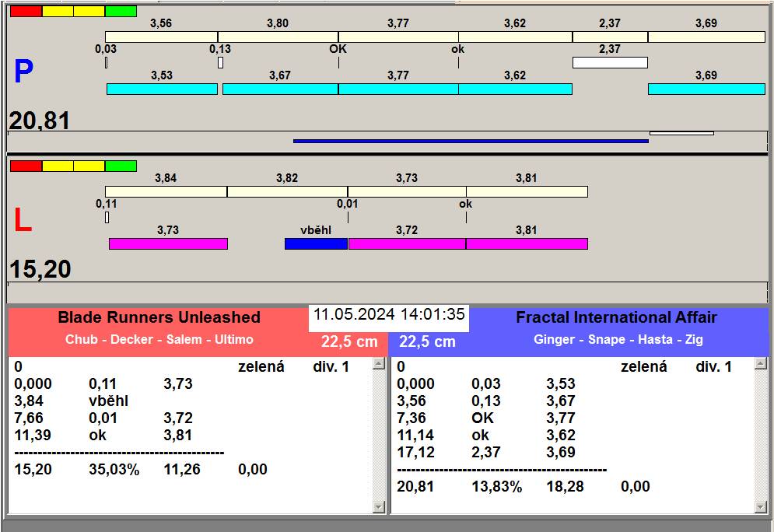Image resolution: width=774 pixels, height=532 pixels.
Task: Select the cyan 3,67 bar in lane P
Action: pyautogui.click(x=280, y=89)
